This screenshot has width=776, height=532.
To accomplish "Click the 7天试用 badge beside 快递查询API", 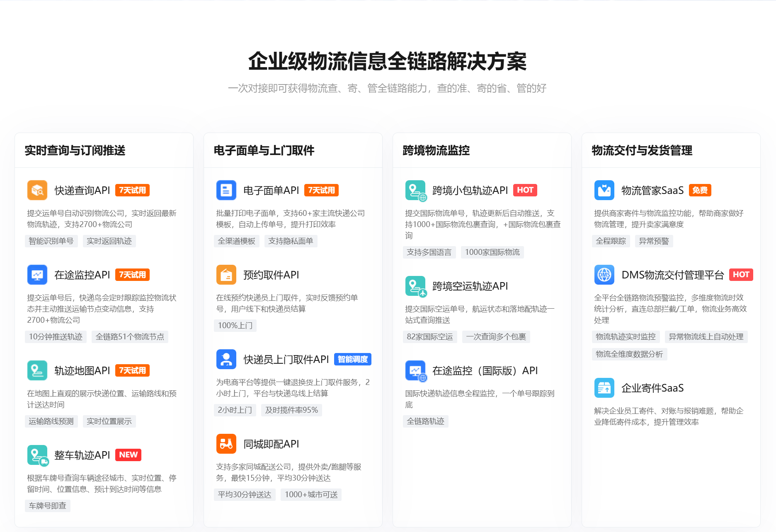I will tap(132, 190).
